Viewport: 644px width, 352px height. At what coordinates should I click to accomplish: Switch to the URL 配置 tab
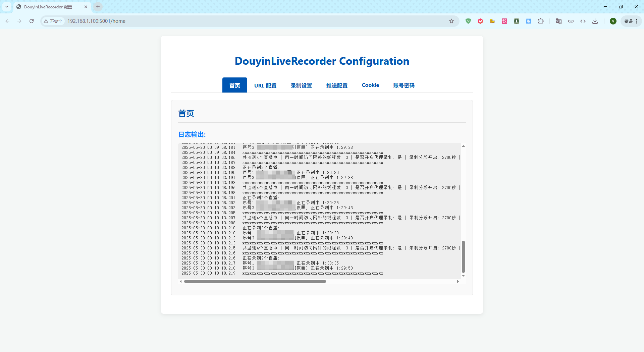point(265,85)
